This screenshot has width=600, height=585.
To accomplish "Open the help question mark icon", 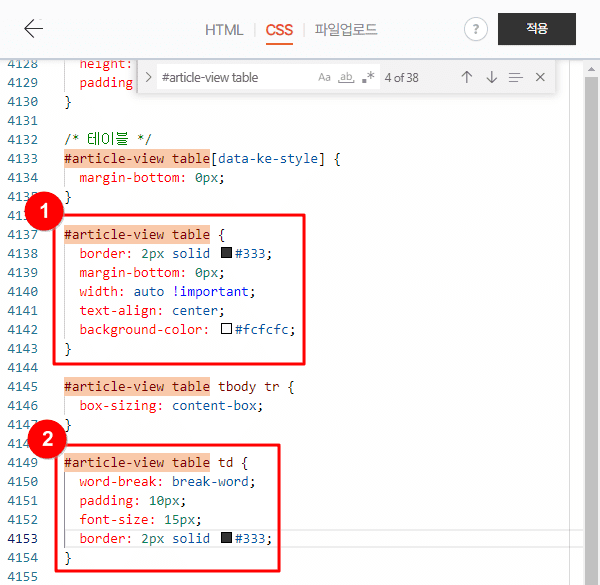I will coord(476,29).
